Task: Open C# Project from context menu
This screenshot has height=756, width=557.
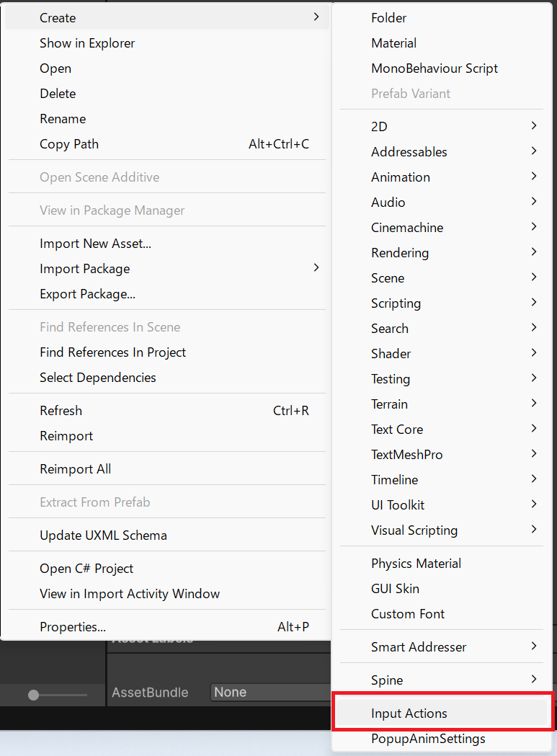Action: [86, 569]
